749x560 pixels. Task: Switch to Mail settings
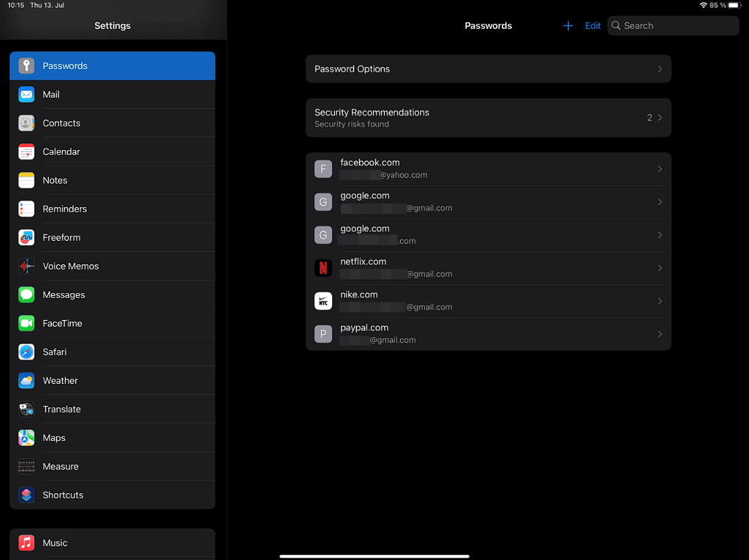coord(112,95)
